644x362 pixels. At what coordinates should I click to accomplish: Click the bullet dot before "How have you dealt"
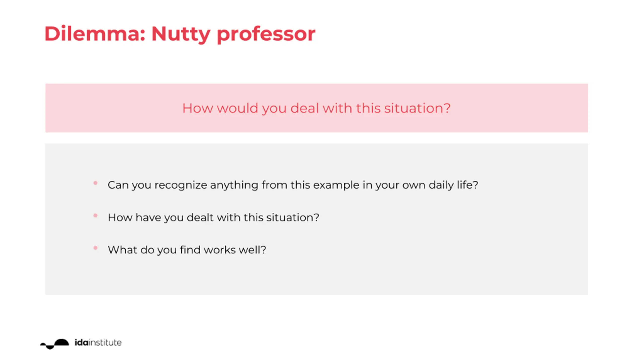[x=95, y=215]
